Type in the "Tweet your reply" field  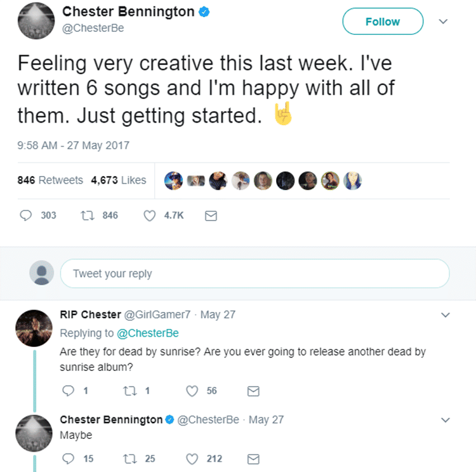[254, 274]
